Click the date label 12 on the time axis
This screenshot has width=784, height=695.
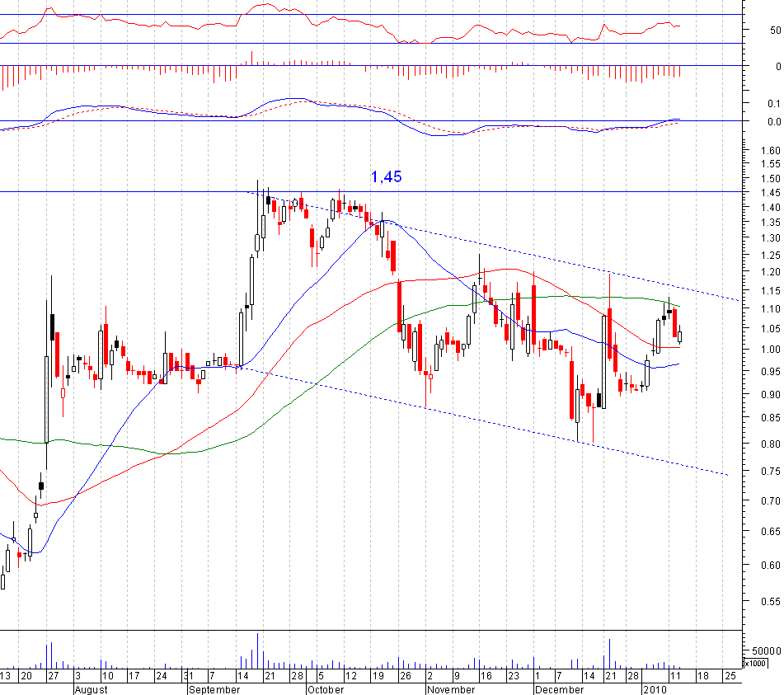(x=351, y=676)
